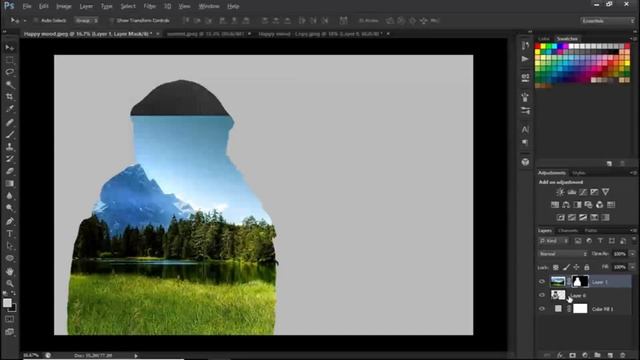This screenshot has width=640, height=360.
Task: Switch to the Channels tab
Action: pyautogui.click(x=568, y=231)
